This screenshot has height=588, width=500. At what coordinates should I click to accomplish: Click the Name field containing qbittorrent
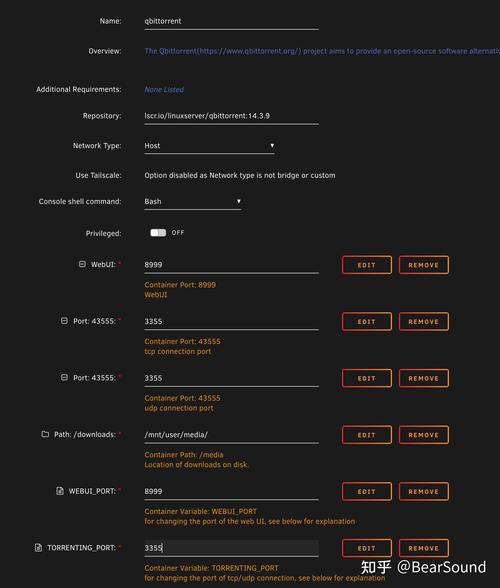tap(231, 21)
